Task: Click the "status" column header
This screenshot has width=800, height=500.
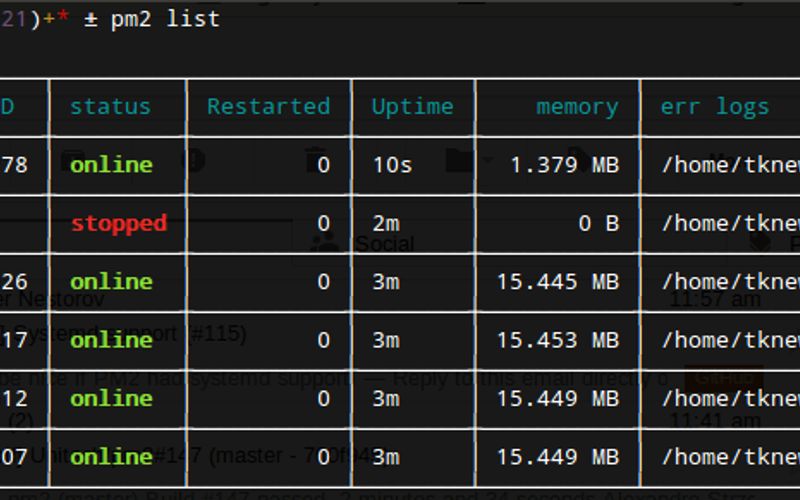Action: [x=110, y=106]
